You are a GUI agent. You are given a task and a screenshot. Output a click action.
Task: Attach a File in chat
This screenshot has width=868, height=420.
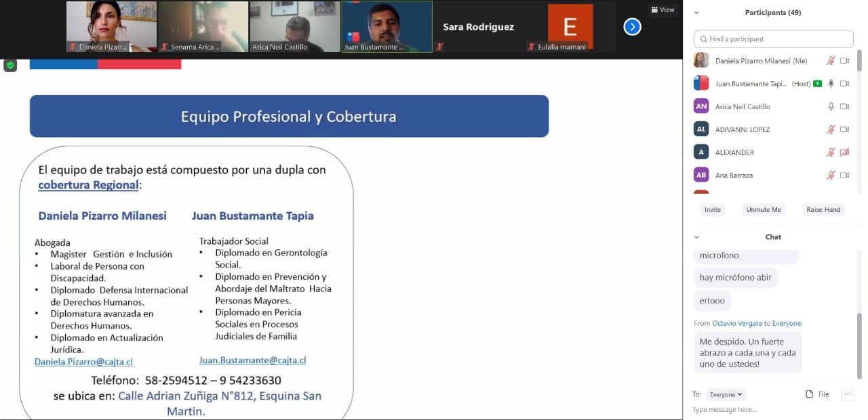pyautogui.click(x=817, y=394)
